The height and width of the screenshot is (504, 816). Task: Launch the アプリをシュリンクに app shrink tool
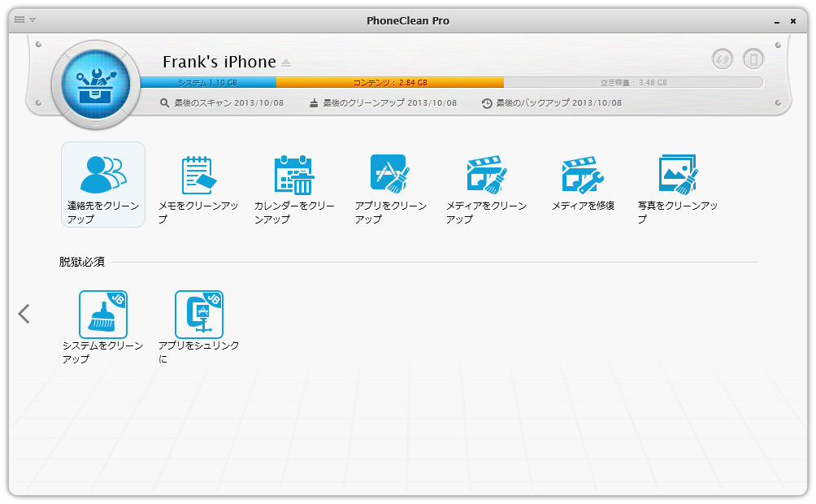point(199,328)
